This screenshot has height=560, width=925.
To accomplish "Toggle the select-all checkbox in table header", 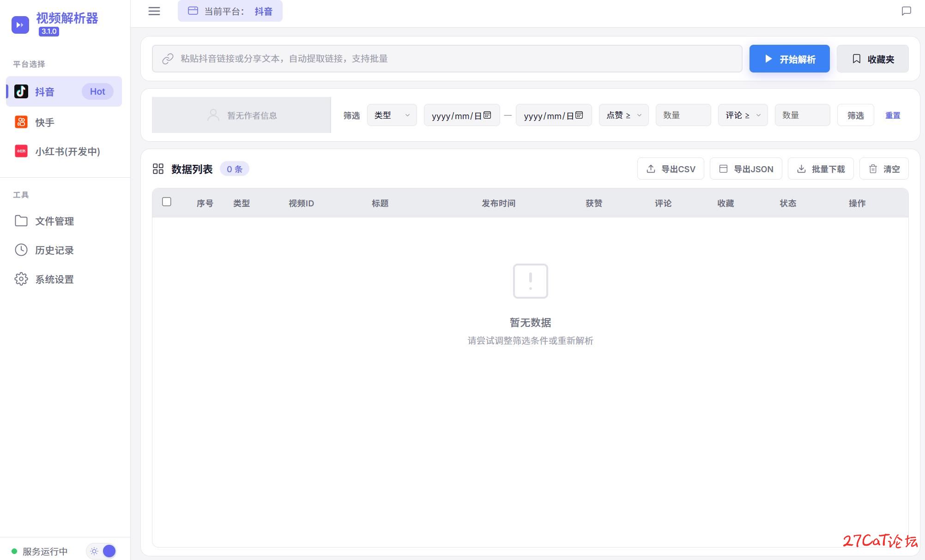I will (x=167, y=202).
